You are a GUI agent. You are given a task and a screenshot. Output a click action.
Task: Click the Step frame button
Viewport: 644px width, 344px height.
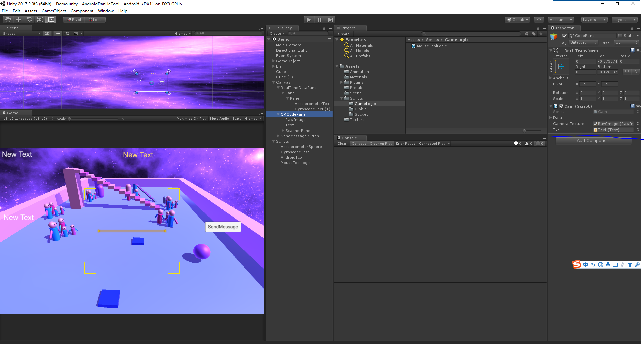(x=330, y=20)
